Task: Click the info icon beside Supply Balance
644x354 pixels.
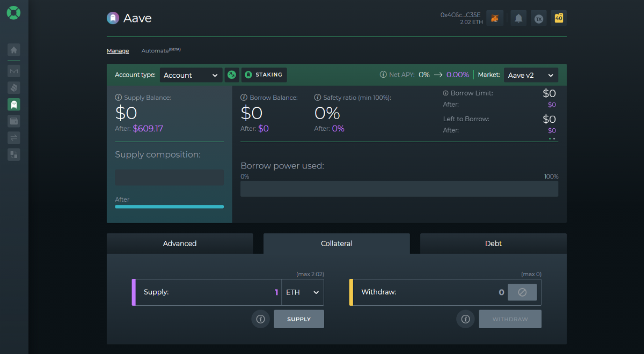Action: pyautogui.click(x=119, y=98)
